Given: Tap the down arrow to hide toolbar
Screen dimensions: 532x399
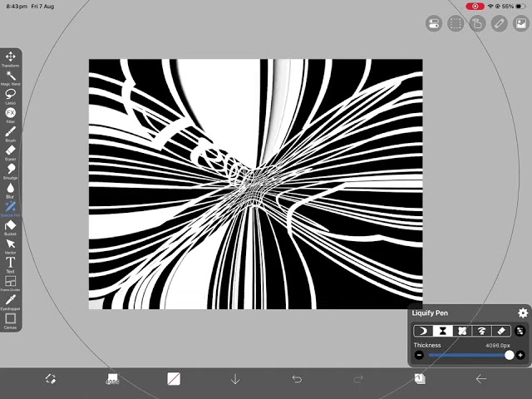Looking at the screenshot, I should tap(235, 379).
